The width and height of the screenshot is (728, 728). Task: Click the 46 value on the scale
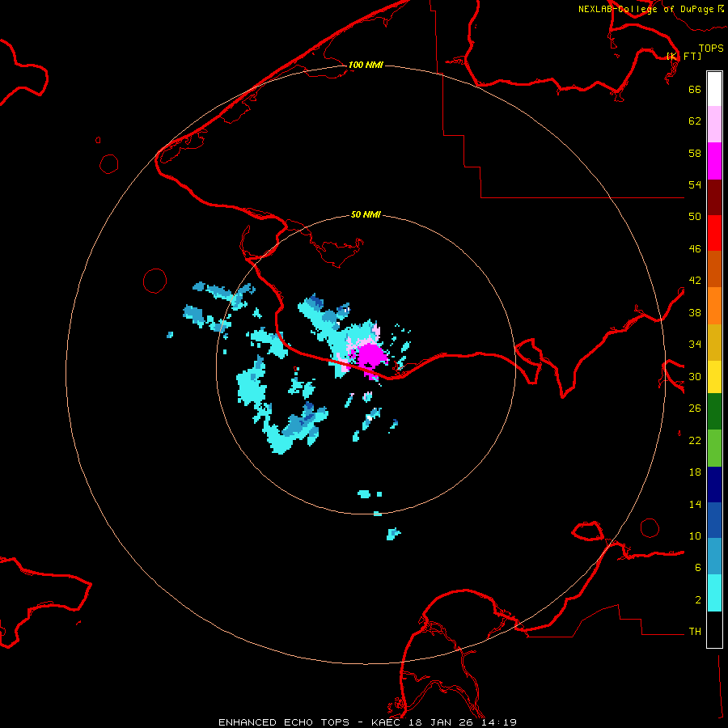click(x=695, y=249)
